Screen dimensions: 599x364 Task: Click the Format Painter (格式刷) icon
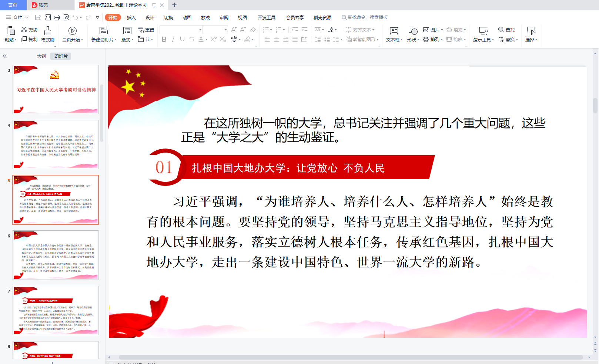point(48,31)
